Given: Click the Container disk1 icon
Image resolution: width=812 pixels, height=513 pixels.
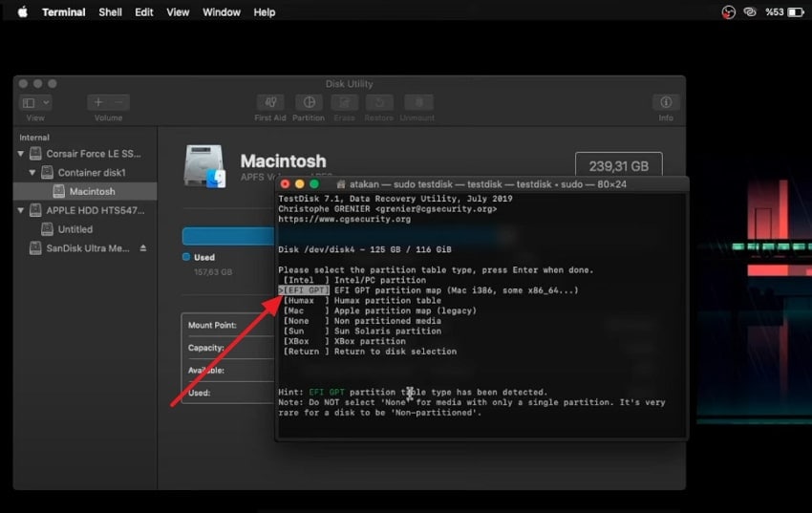Looking at the screenshot, I should click(x=47, y=172).
